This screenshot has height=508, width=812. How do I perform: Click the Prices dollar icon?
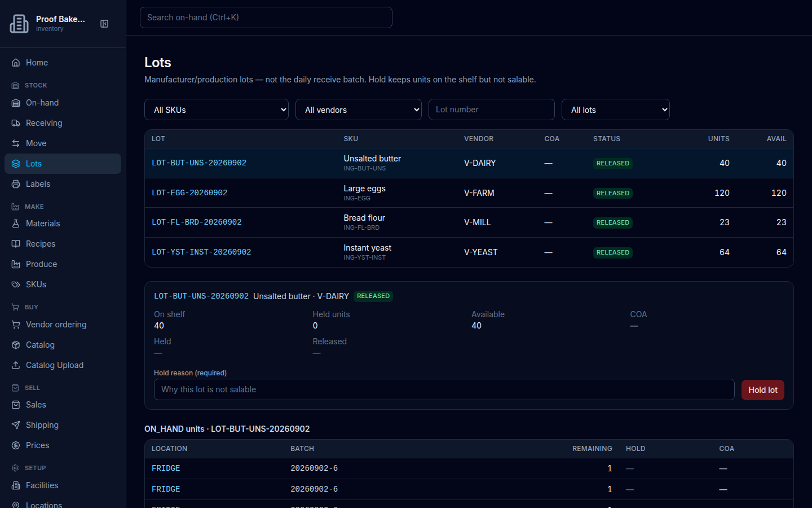click(16, 445)
